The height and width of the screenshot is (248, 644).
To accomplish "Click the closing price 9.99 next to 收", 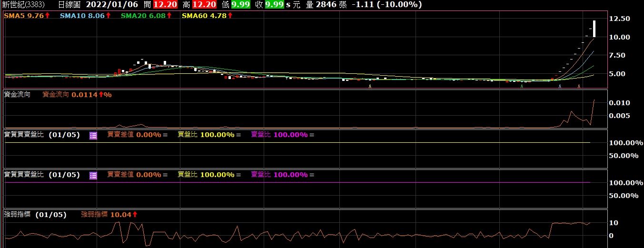I will tap(274, 5).
